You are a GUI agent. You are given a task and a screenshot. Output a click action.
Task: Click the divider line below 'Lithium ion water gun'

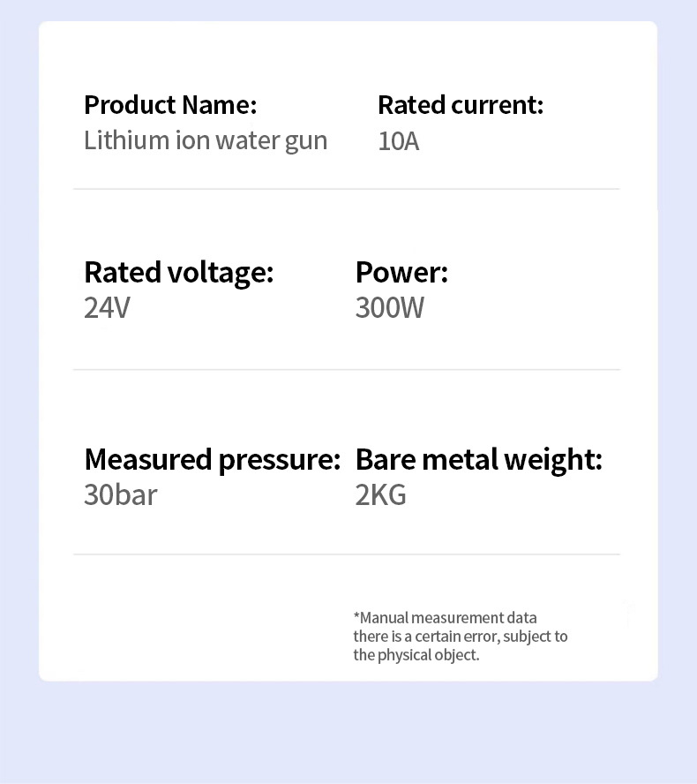coord(346,189)
